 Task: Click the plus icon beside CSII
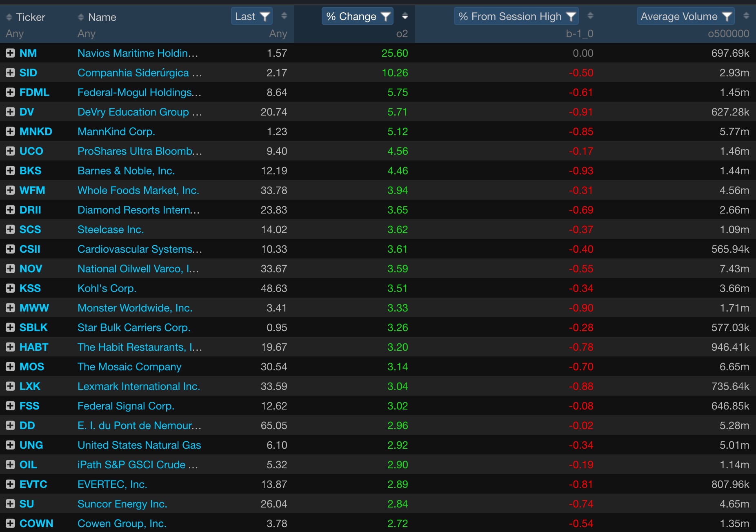[10, 249]
